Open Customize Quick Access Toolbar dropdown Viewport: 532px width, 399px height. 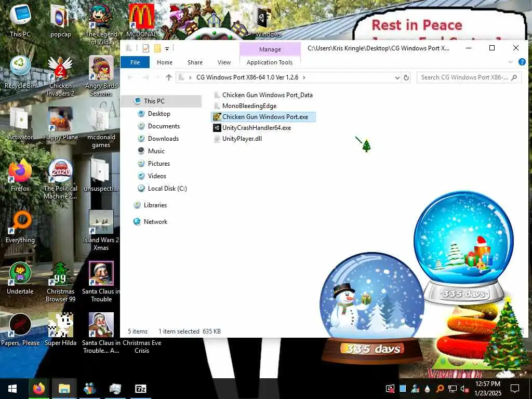click(167, 49)
